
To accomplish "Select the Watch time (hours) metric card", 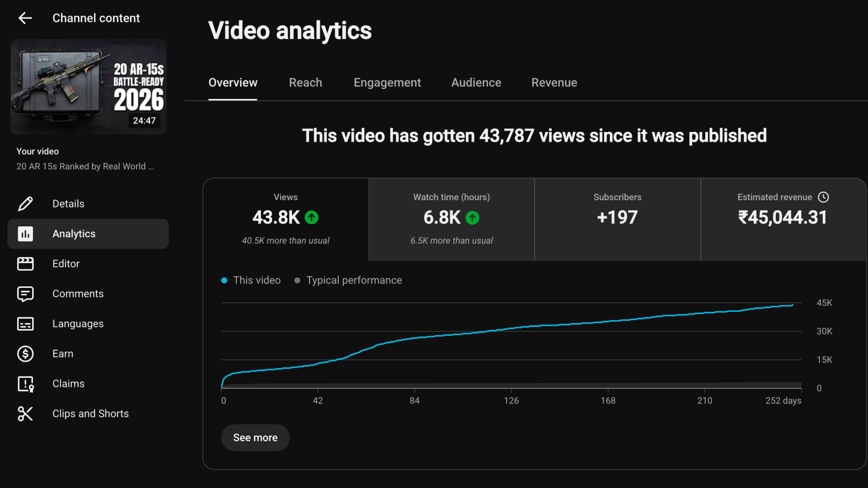I will click(x=452, y=220).
